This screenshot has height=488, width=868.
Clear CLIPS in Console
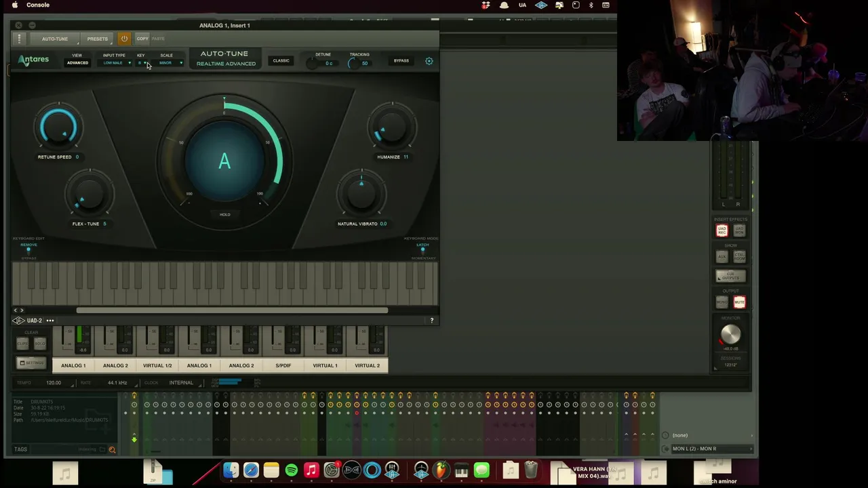(x=22, y=344)
